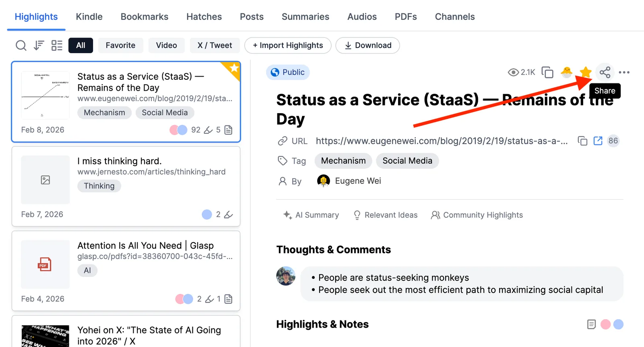Copy the article using the duplicate icon near views
644x347 pixels.
tap(547, 73)
